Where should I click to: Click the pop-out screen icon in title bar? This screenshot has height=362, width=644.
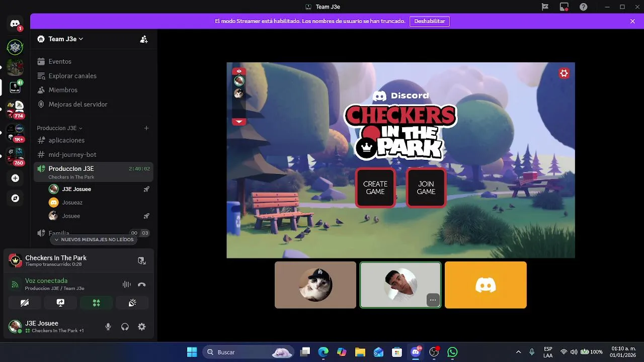coord(564,7)
